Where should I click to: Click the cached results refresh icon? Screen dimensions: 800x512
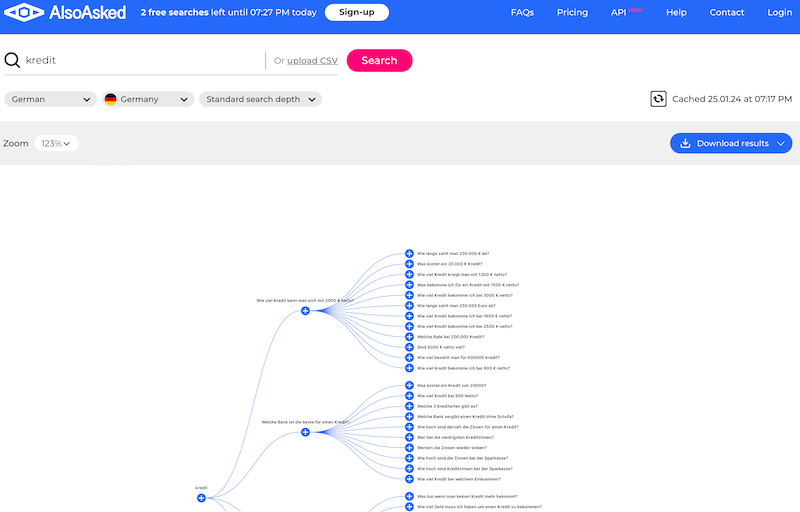pyautogui.click(x=658, y=99)
